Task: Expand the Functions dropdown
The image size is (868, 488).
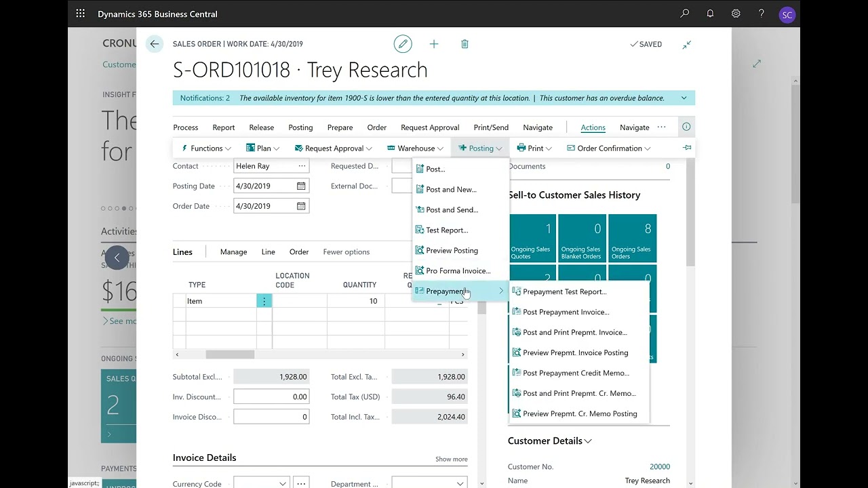Action: click(206, 148)
